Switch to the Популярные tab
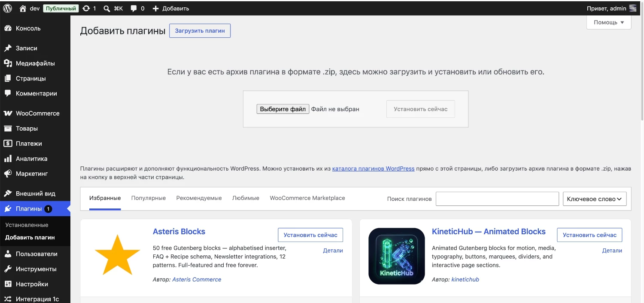 [x=149, y=198]
